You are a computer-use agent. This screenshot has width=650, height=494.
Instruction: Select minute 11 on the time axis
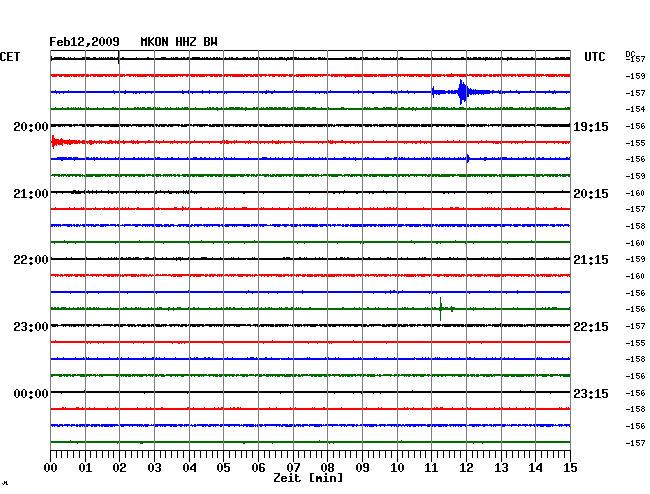click(432, 467)
